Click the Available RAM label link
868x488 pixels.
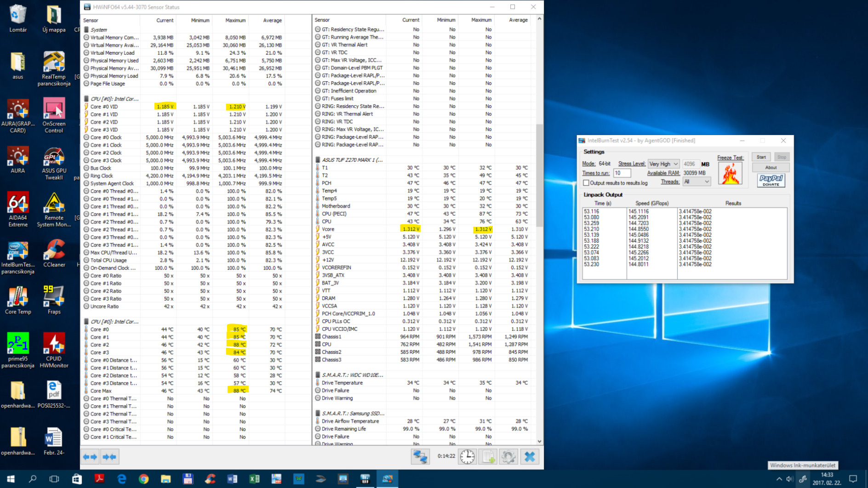(663, 173)
